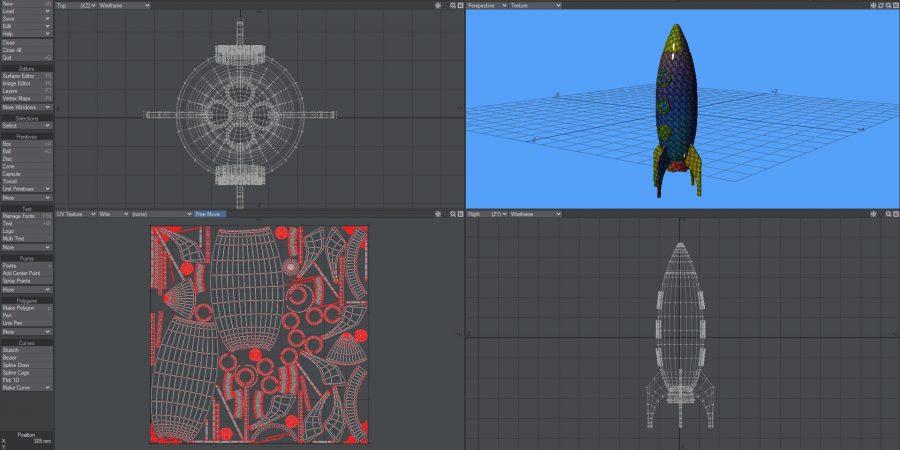Click the rotate icon in Perspective viewport
900x450 pixels.
(x=878, y=5)
